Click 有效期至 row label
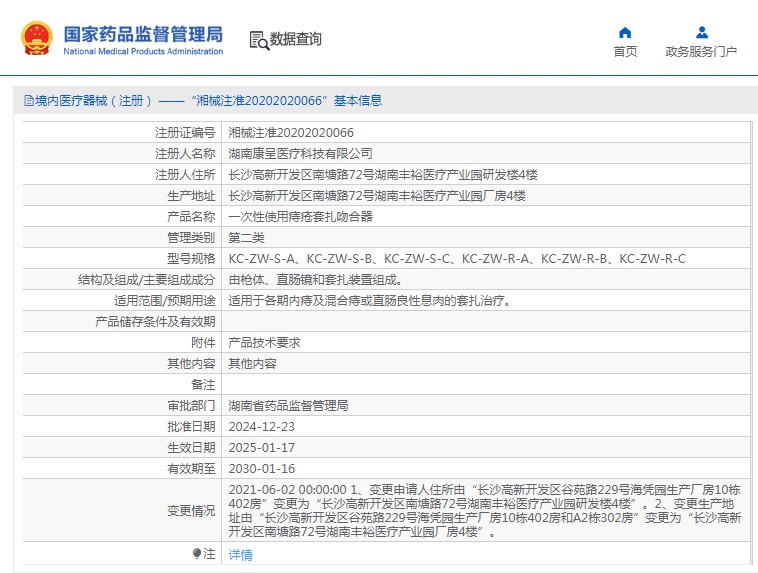Viewport: 758px width, 573px height. pos(191,469)
